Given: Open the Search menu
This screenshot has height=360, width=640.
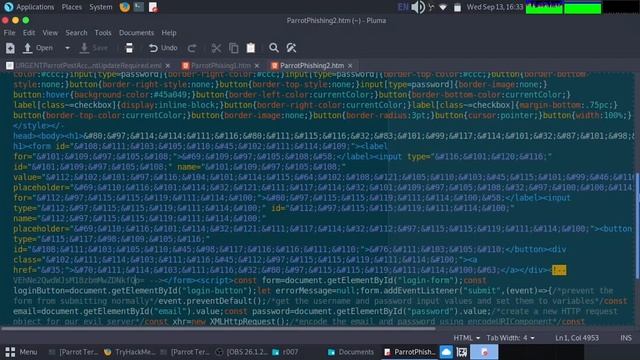Looking at the screenshot, I should tap(76, 33).
